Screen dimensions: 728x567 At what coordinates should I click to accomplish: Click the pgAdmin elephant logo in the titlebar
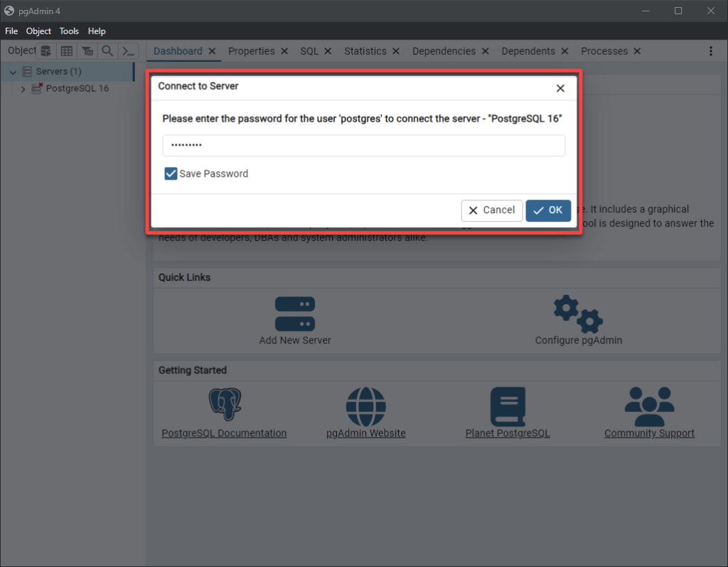pos(10,11)
